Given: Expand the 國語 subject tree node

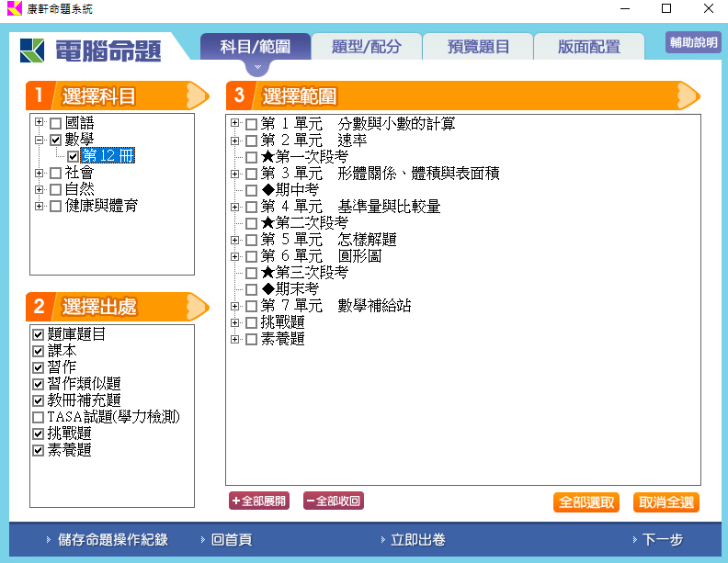Looking at the screenshot, I should coord(39,123).
